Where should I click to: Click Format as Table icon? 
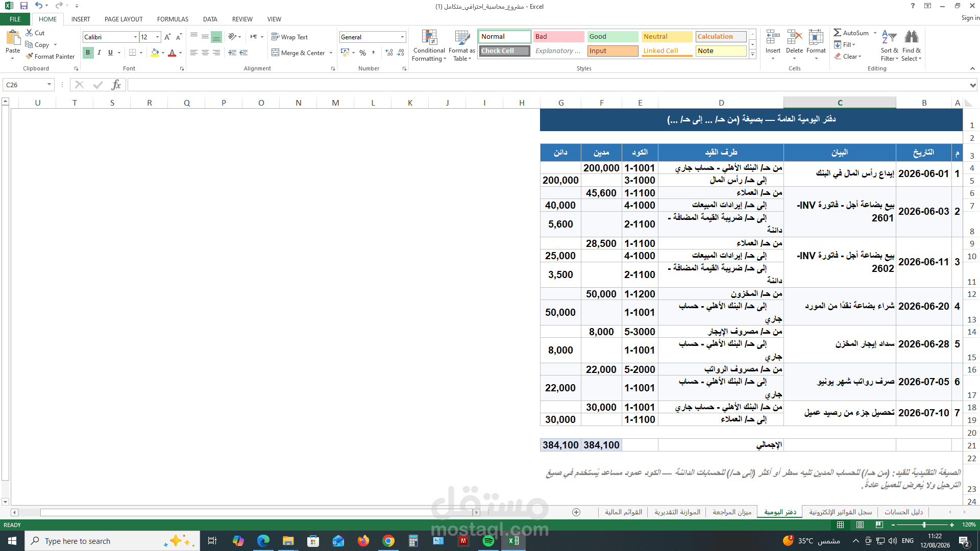(x=462, y=38)
